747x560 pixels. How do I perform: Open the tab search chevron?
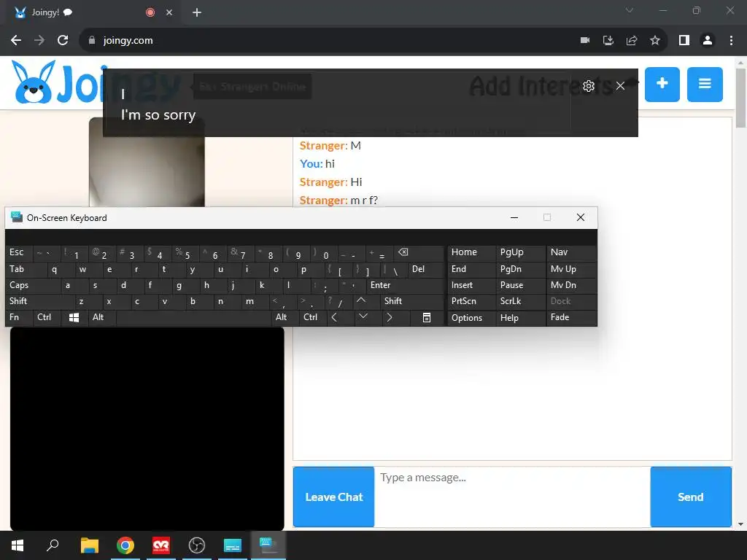(630, 10)
